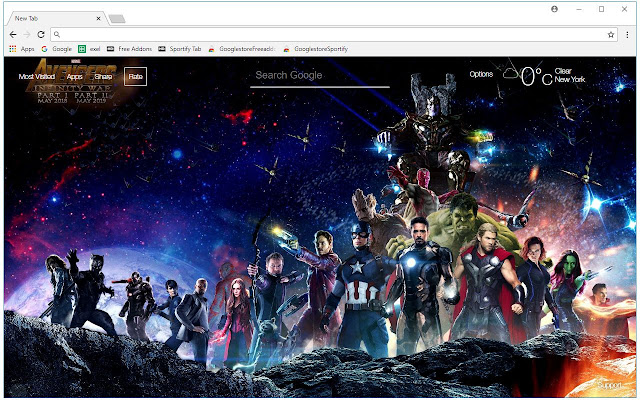Click the Rate button
640x400 pixels.
click(136, 76)
